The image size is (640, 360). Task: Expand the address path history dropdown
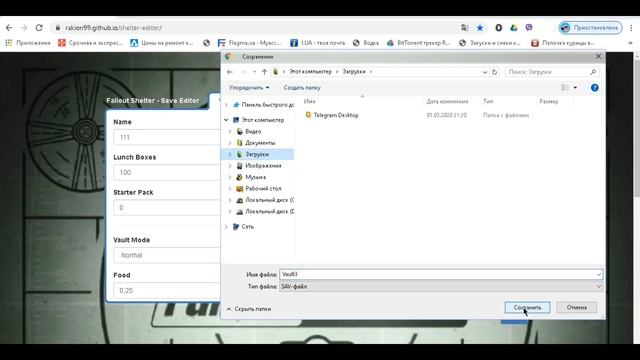484,72
